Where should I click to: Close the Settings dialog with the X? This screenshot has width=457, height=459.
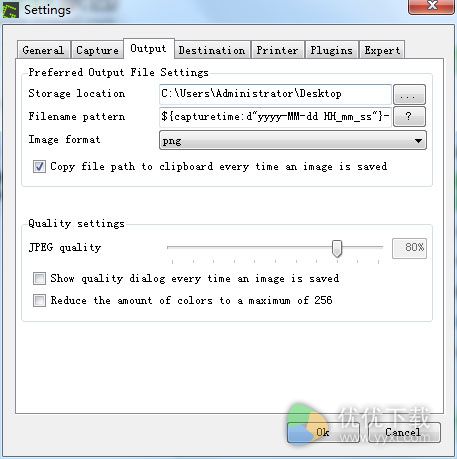[x=432, y=6]
